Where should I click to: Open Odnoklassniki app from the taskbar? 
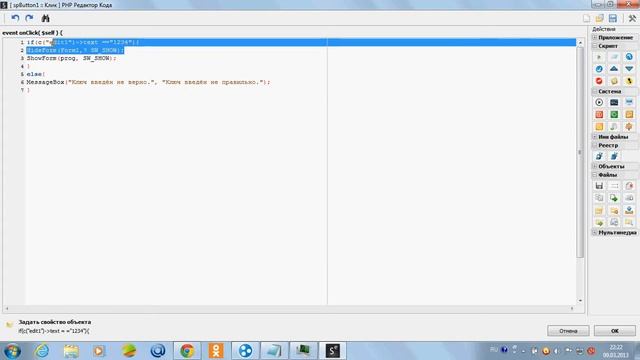[216, 351]
